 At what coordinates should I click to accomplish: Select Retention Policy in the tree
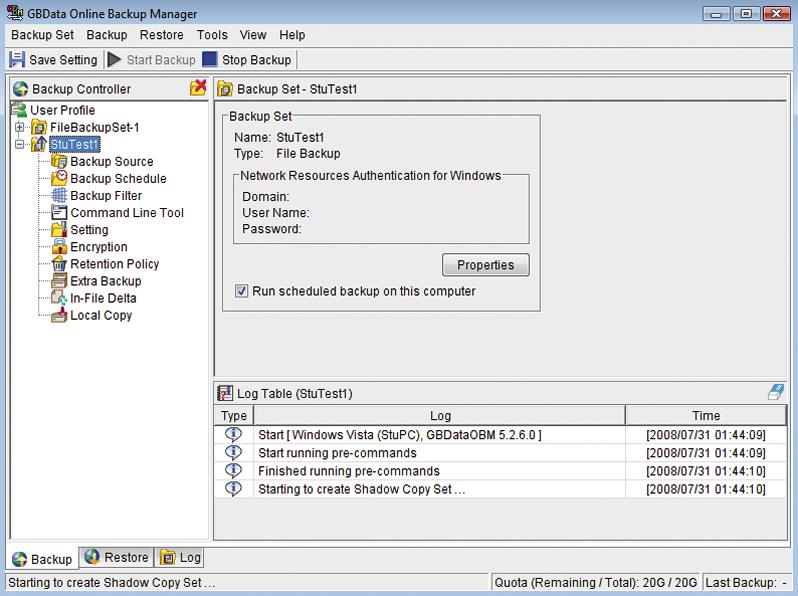click(115, 264)
